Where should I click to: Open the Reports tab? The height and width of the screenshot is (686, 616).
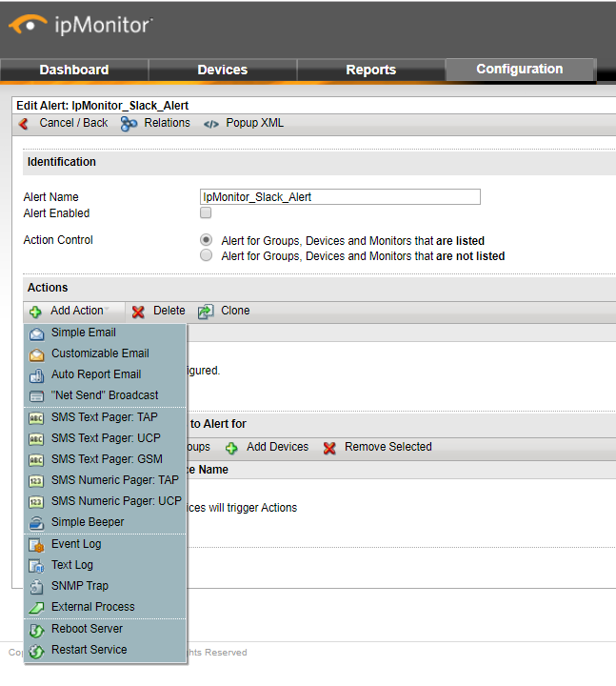pos(370,70)
